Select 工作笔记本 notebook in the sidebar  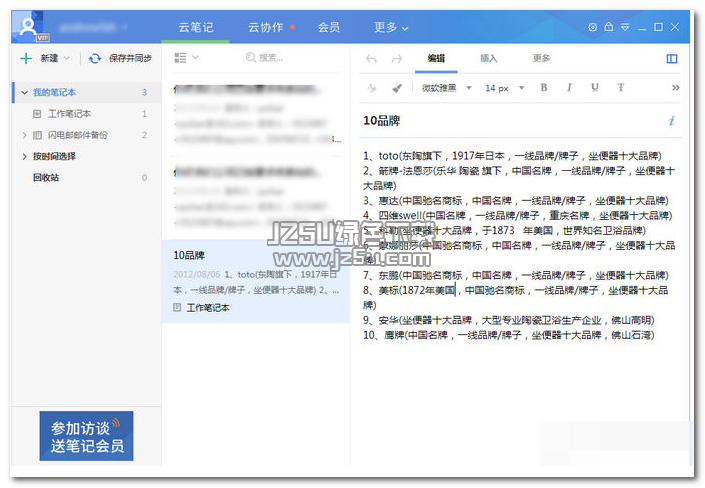[x=69, y=114]
